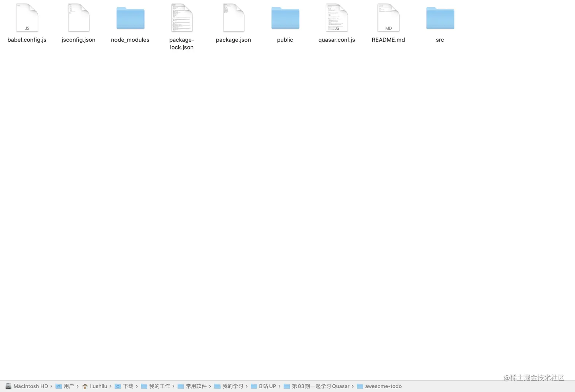
Task: Select the package-lock.json file icon
Action: (x=182, y=18)
